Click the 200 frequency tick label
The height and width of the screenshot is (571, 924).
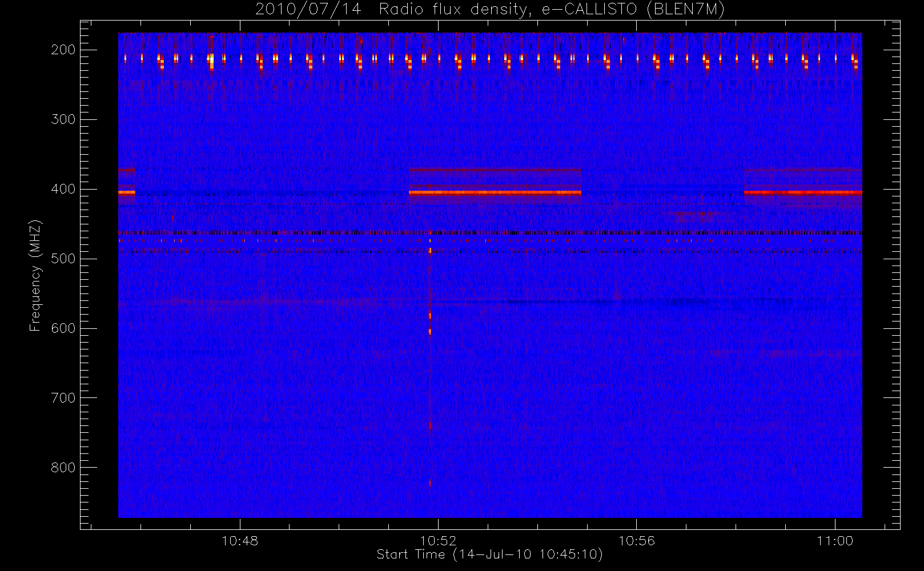click(63, 50)
